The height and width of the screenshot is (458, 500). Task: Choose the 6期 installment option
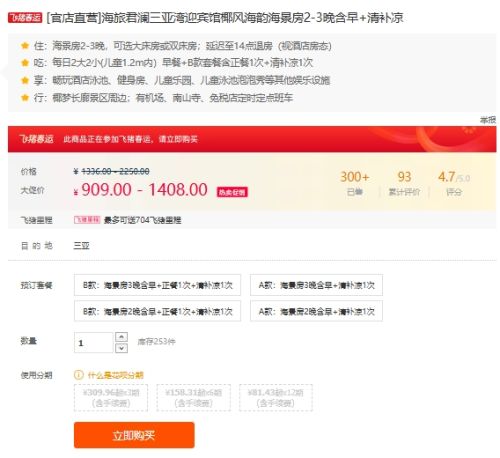pyautogui.click(x=194, y=398)
